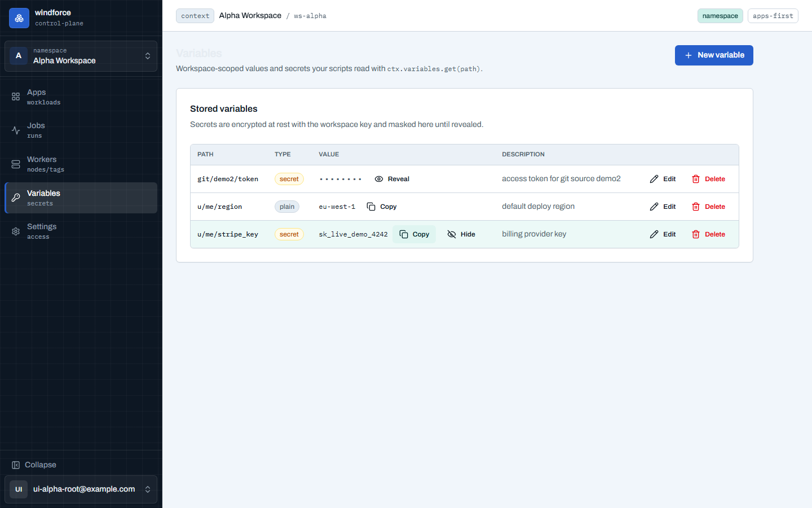
Task: Reveal the git/demo2/token secret value
Action: point(392,179)
